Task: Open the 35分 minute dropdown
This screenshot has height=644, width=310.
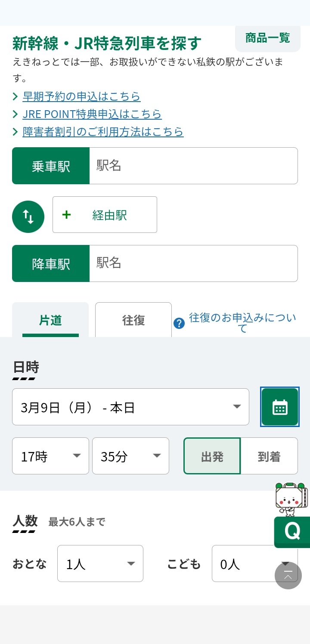Action: click(130, 456)
